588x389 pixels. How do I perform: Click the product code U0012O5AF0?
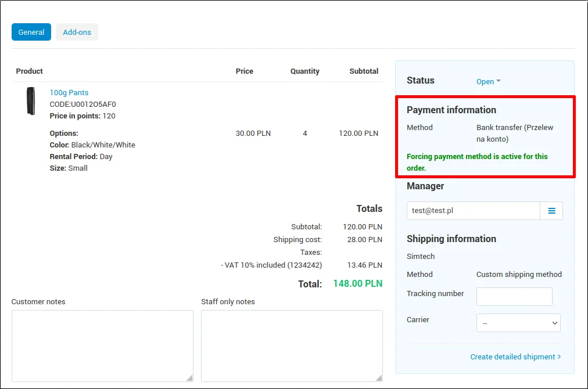click(83, 105)
